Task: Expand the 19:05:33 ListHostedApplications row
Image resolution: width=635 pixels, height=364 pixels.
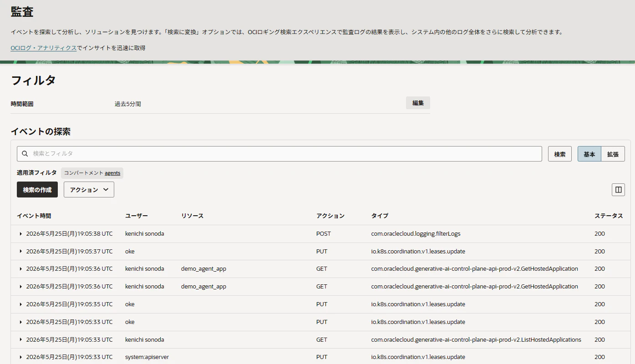Action: point(21,339)
